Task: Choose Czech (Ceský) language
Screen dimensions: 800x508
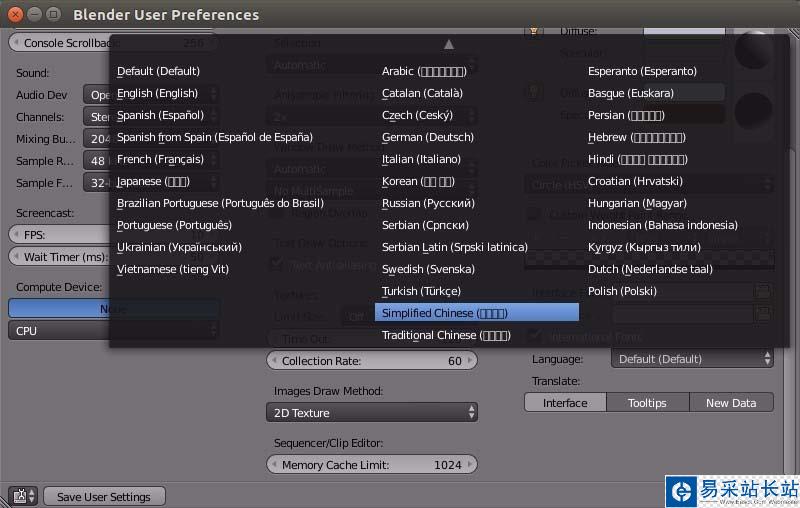Action: (x=417, y=115)
